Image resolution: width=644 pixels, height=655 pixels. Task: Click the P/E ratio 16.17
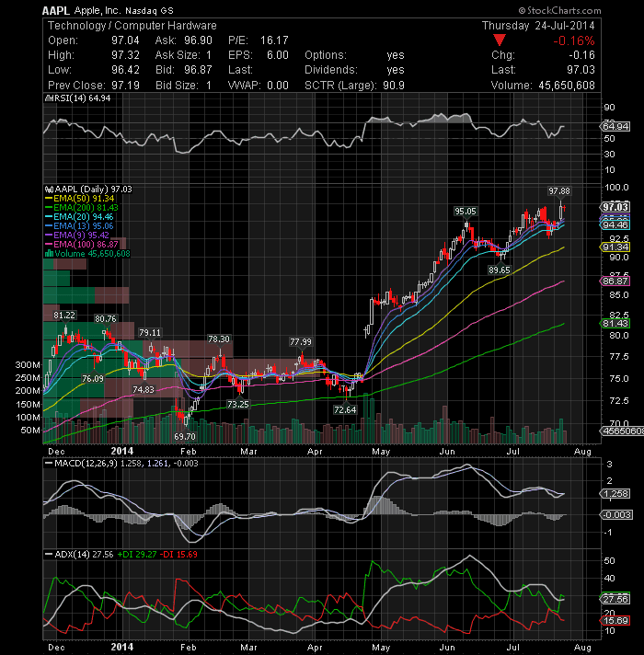[274, 40]
